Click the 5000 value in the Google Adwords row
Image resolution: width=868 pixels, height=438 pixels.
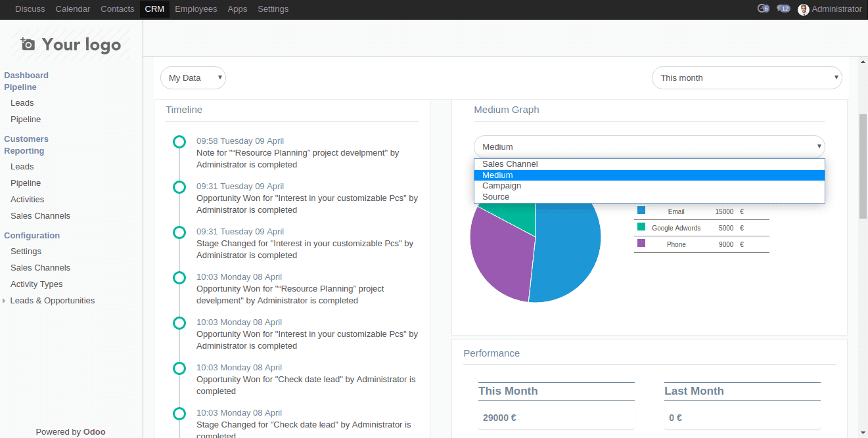tap(726, 228)
